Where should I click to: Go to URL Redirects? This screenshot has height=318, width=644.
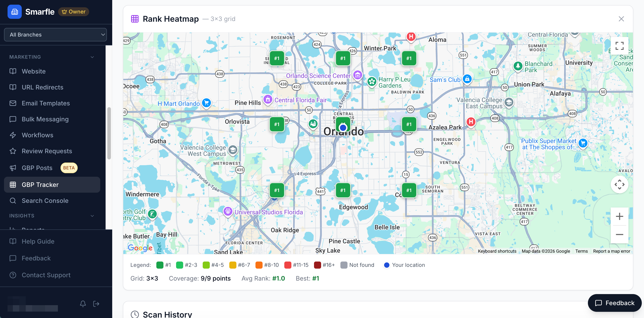click(52, 87)
